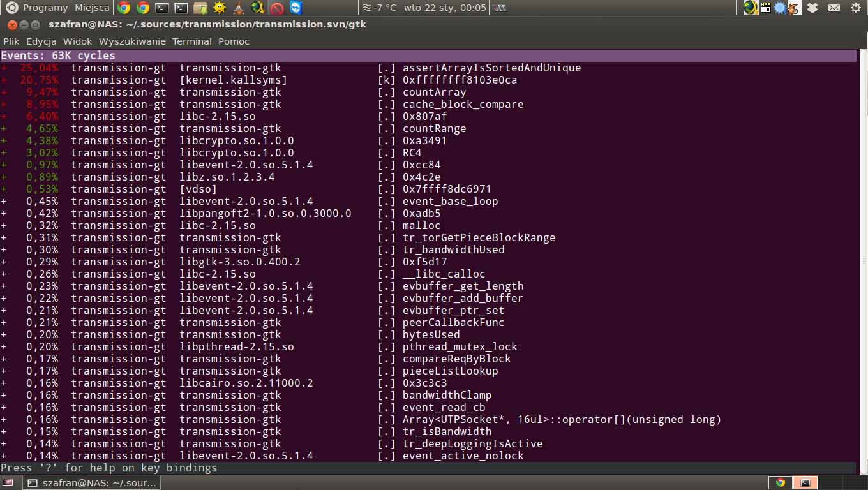Click the show desktop button in bottom panel

coord(8,482)
